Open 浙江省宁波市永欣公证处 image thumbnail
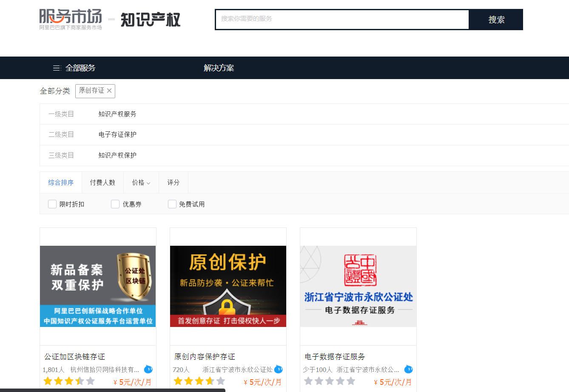 358,286
